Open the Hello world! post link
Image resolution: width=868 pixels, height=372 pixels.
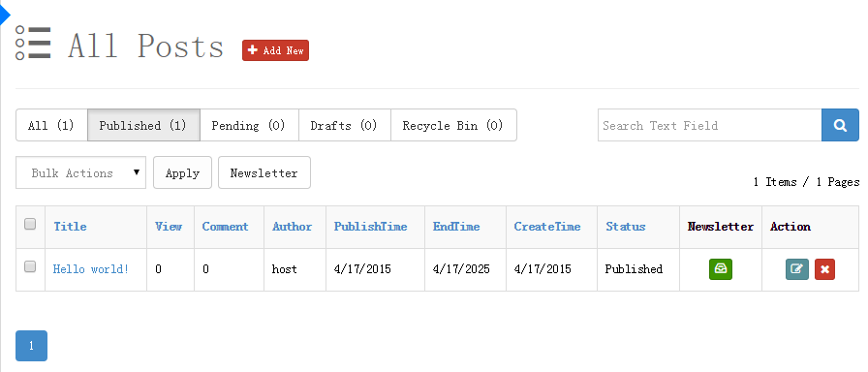pyautogui.click(x=91, y=269)
